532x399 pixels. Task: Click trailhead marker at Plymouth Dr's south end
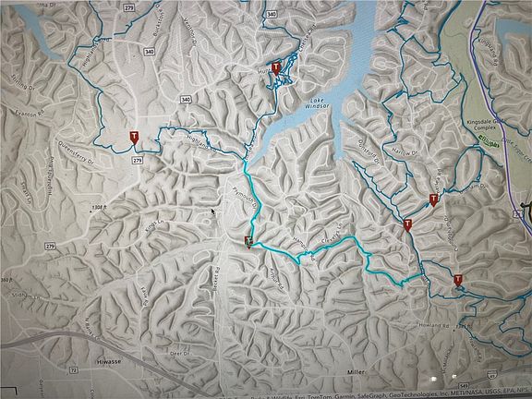[x=248, y=242]
